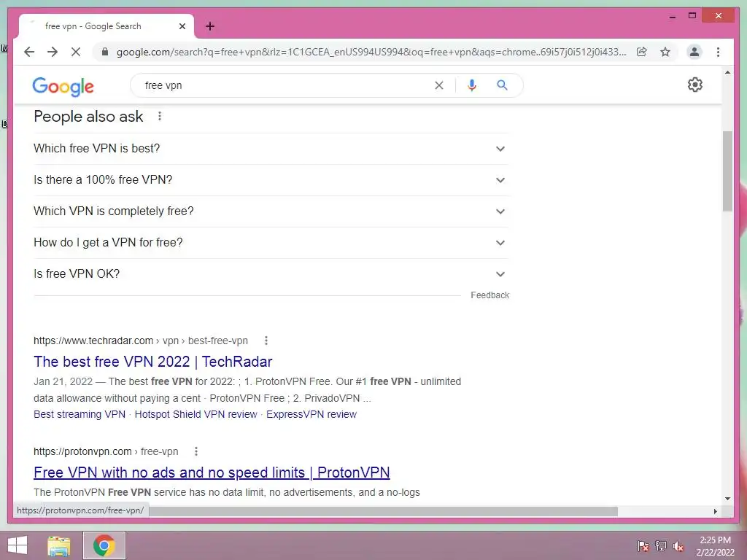The width and height of the screenshot is (747, 560).
Task: Expand "How do I get a VPN for free?"
Action: point(271,243)
